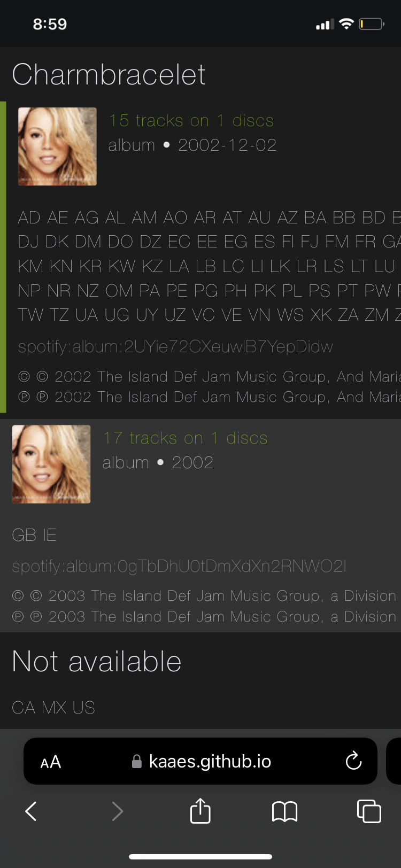
Task: Open the AA reader text options
Action: tap(51, 762)
